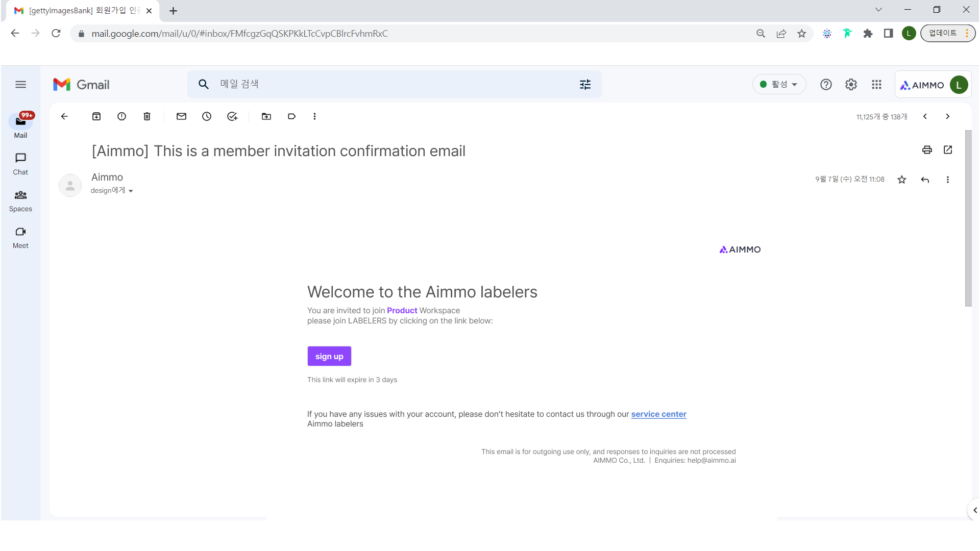Bookmark page with the star in address bar
This screenshot has width=980, height=551.
(802, 34)
